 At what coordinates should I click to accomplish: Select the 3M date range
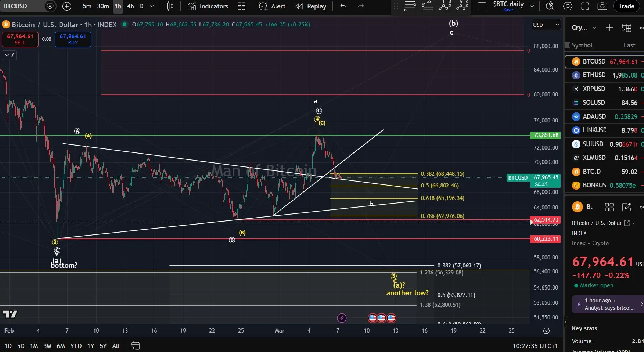pos(47,346)
